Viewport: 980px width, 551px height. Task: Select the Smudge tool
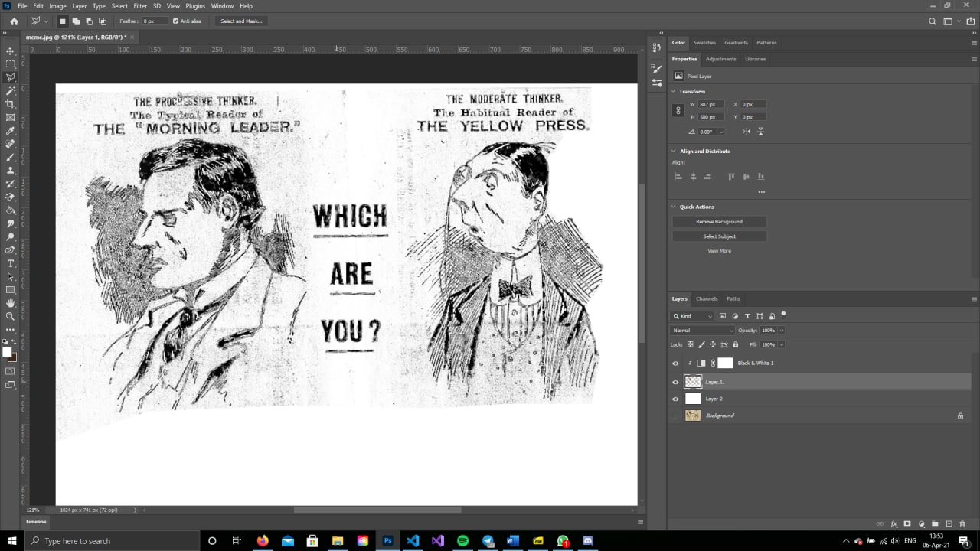10,223
